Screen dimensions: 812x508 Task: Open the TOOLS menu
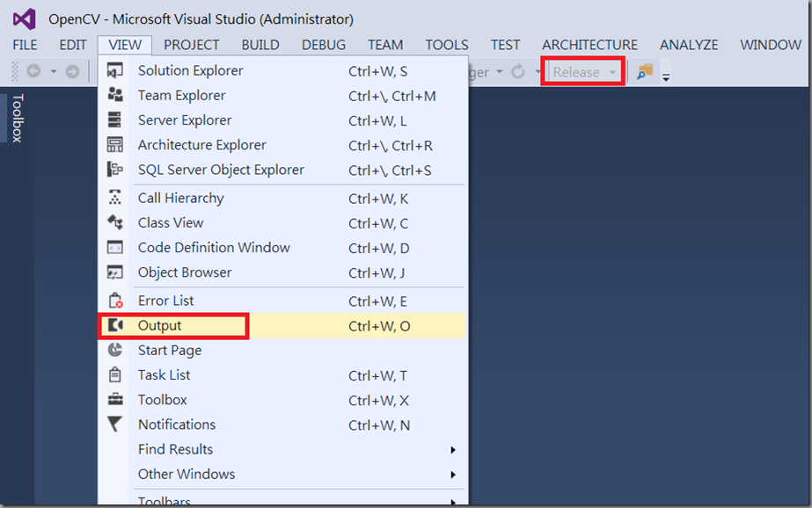pyautogui.click(x=447, y=45)
